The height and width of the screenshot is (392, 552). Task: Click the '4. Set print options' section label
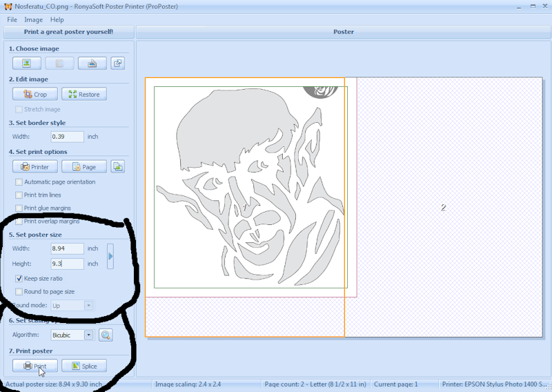pos(38,152)
